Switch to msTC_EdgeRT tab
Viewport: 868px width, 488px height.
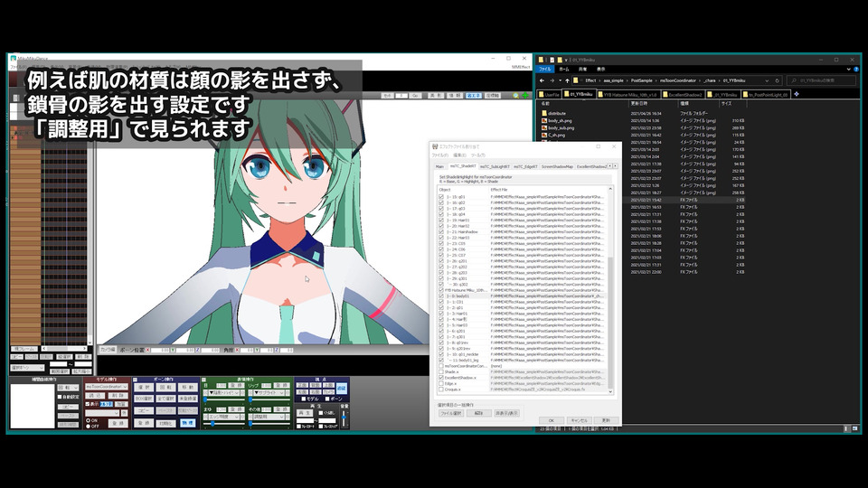[525, 166]
